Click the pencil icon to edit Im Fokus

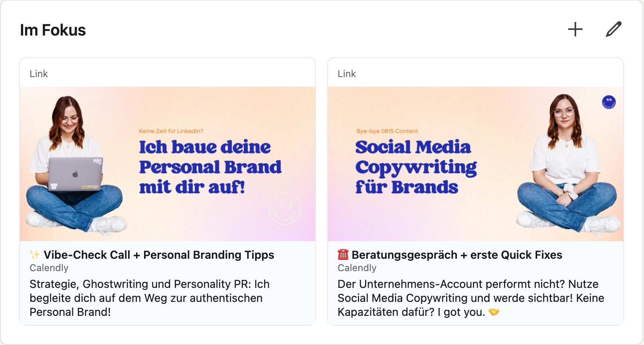point(613,29)
